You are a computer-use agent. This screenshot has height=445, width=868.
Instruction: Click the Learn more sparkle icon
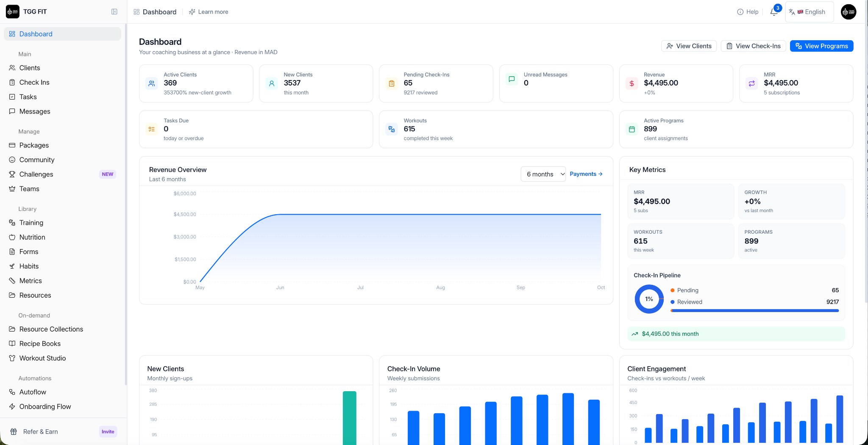(x=192, y=12)
